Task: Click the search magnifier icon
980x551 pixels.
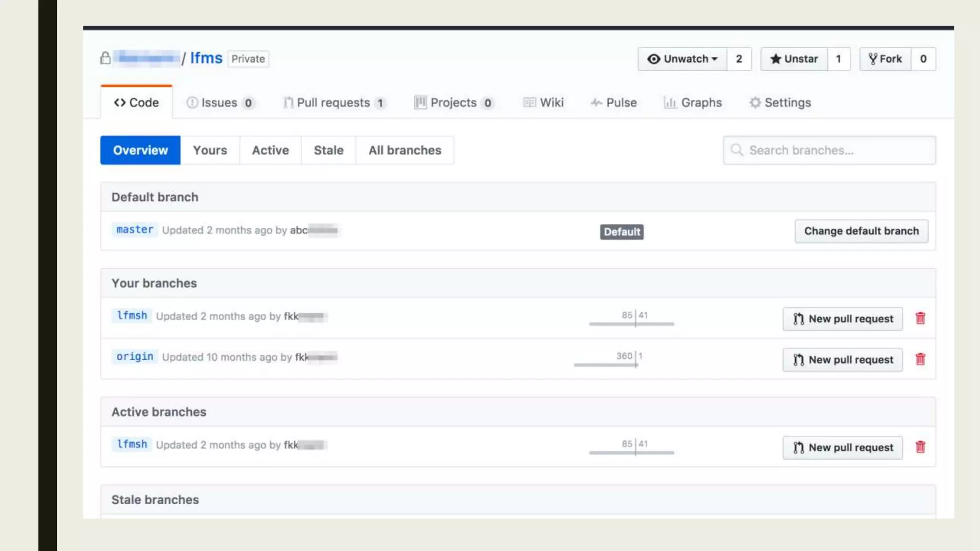Action: (x=737, y=150)
